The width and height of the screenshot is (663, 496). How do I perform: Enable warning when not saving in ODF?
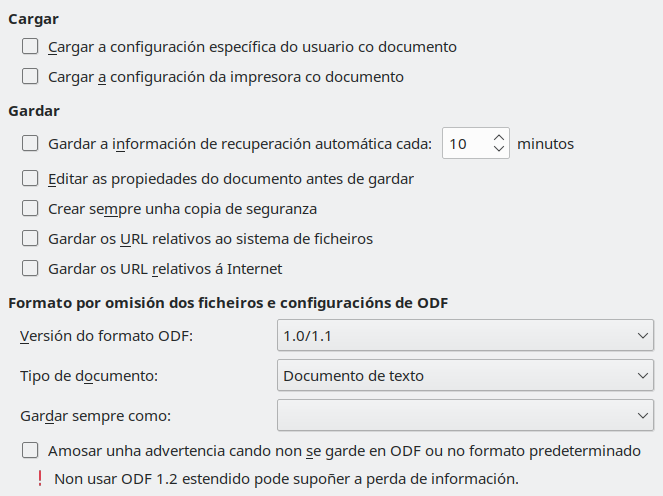point(30,450)
